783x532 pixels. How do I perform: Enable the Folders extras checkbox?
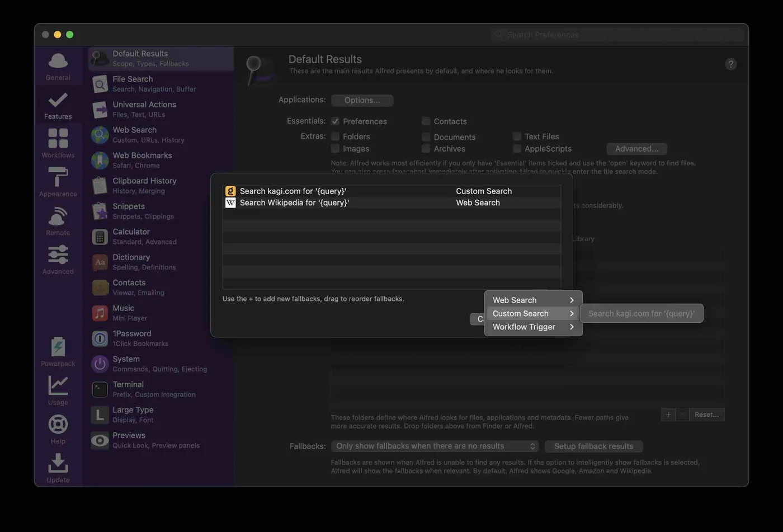336,136
